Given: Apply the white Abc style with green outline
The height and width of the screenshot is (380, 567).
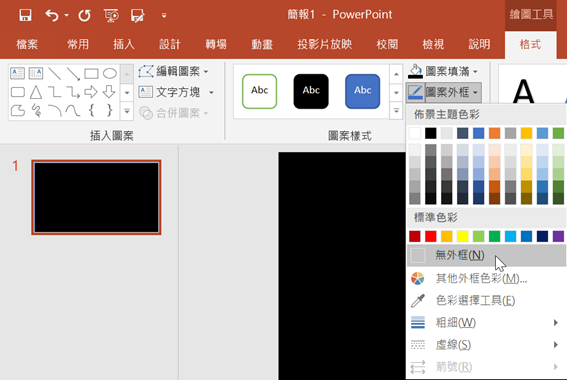Looking at the screenshot, I should click(260, 91).
